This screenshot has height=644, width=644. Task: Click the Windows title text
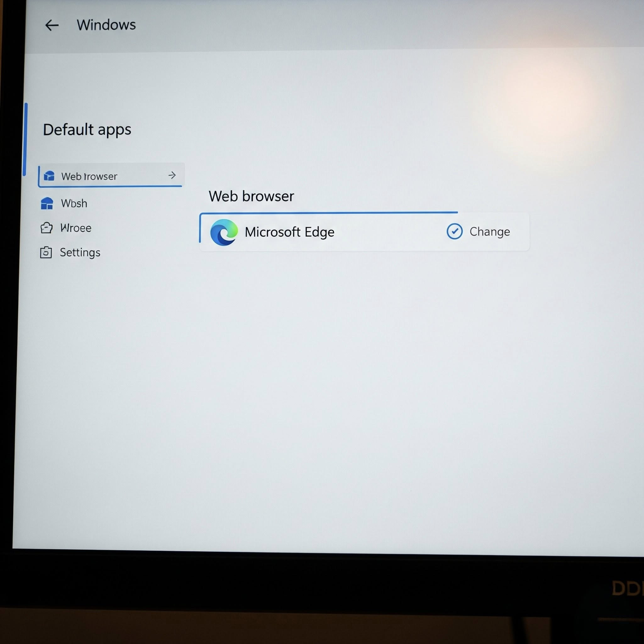[106, 25]
